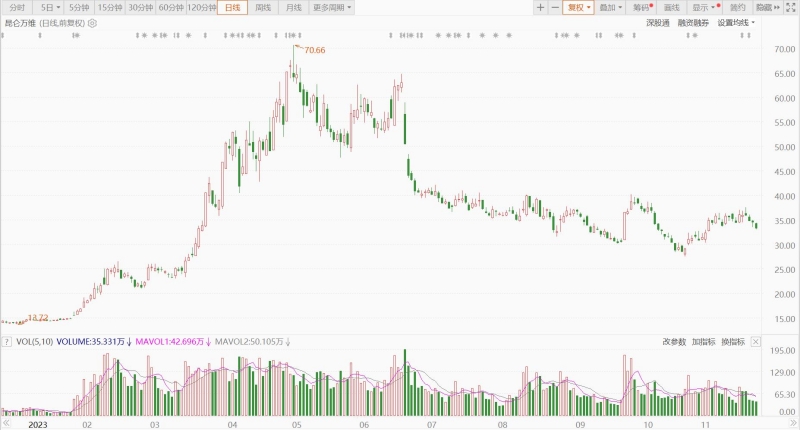Select the 15分钟 period
Image resolution: width=800 pixels, height=430 pixels.
point(110,8)
